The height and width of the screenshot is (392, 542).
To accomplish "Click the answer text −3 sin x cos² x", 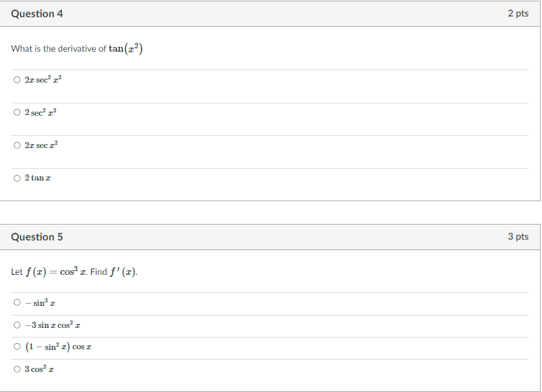I will click(x=52, y=325).
